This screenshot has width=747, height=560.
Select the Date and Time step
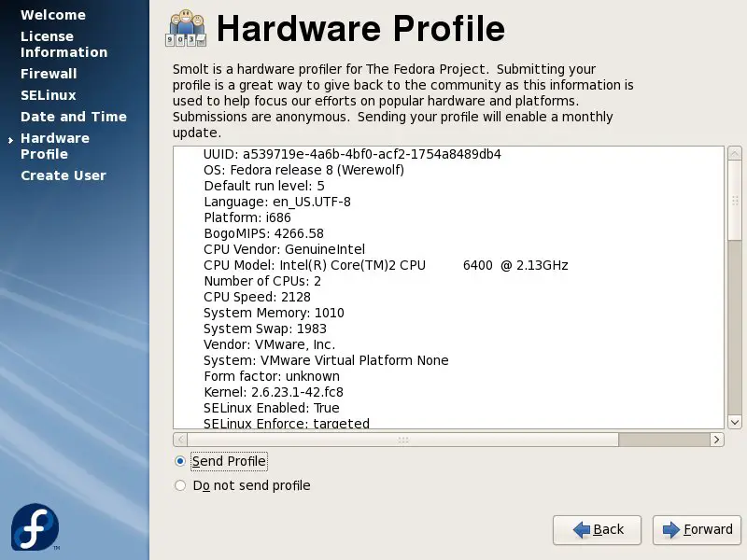click(x=74, y=117)
